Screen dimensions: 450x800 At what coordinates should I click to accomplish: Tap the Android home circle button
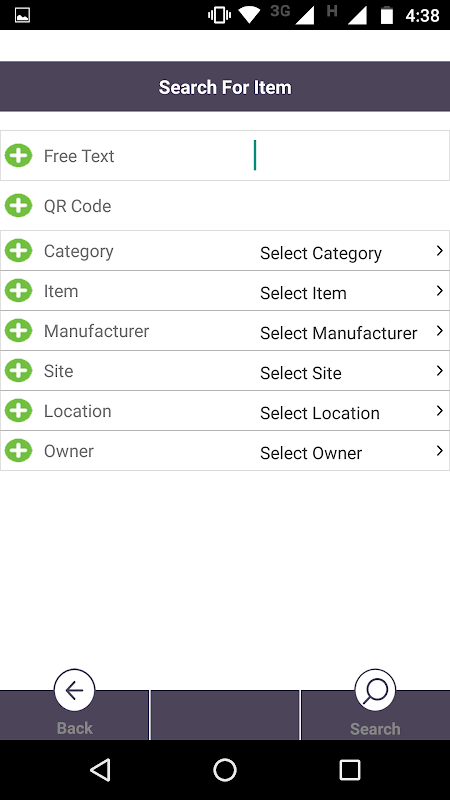pyautogui.click(x=225, y=769)
